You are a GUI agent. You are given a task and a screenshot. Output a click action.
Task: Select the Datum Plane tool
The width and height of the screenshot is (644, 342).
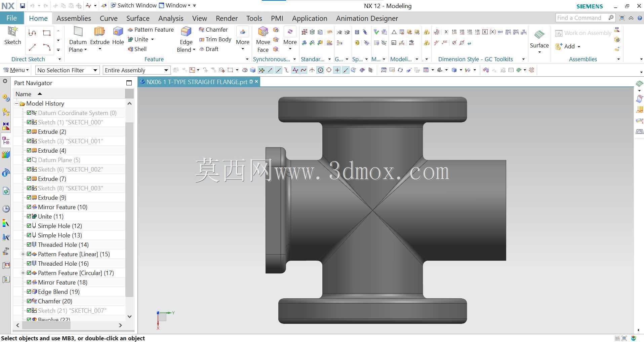(78, 39)
